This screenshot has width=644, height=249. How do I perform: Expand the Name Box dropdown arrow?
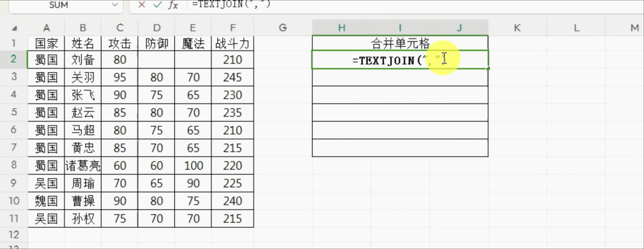tap(114, 5)
